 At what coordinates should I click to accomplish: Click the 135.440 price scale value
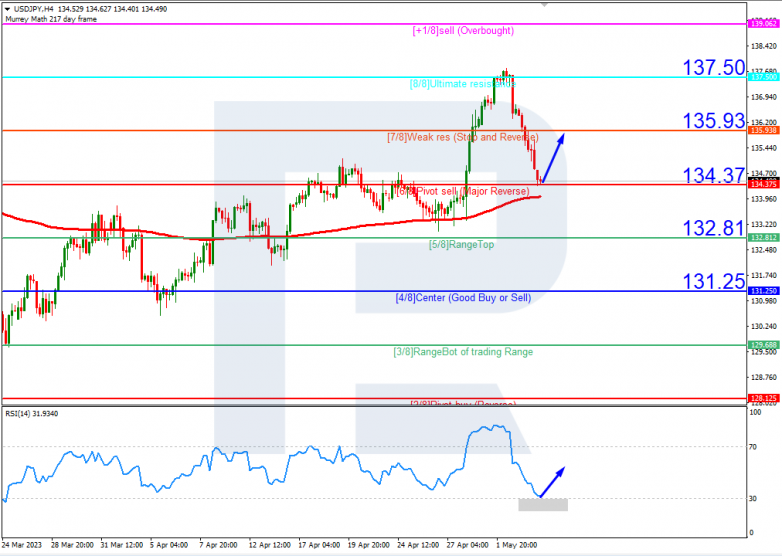point(764,148)
